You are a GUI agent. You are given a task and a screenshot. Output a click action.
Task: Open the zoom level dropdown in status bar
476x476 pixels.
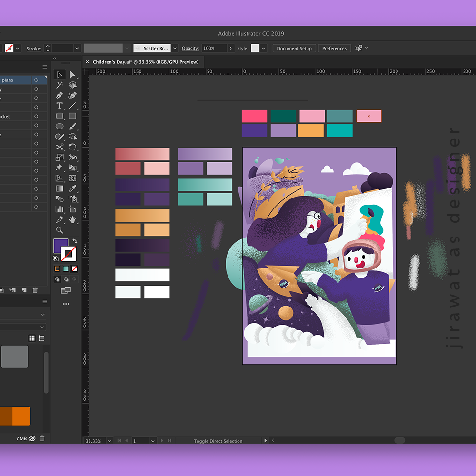(109, 441)
